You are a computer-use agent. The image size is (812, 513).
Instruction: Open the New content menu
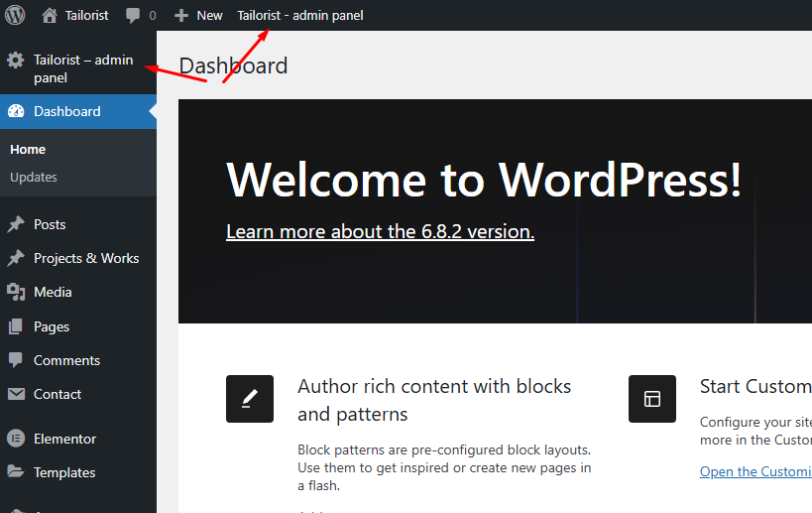209,16
